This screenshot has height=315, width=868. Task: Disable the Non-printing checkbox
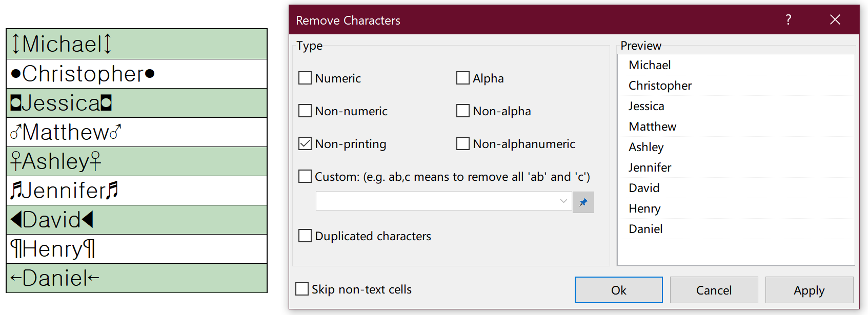(x=305, y=143)
